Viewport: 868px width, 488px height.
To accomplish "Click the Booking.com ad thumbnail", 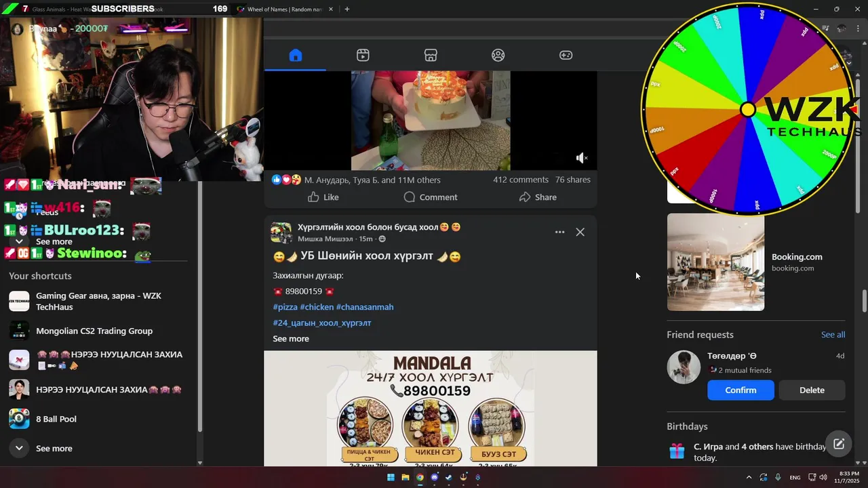I will [715, 262].
